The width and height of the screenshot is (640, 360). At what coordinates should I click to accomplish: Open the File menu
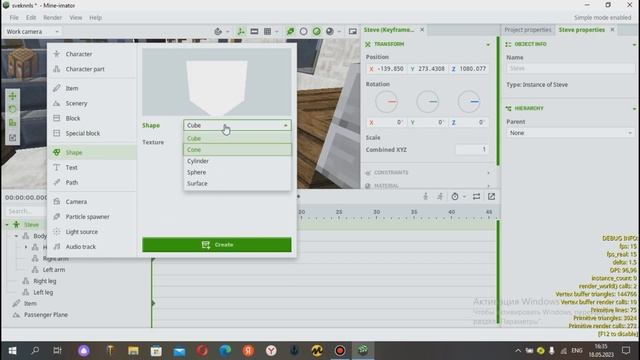14,18
